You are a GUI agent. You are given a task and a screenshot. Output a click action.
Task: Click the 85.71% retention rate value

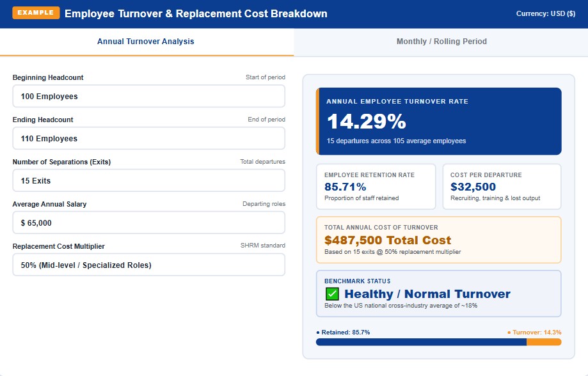(x=346, y=187)
